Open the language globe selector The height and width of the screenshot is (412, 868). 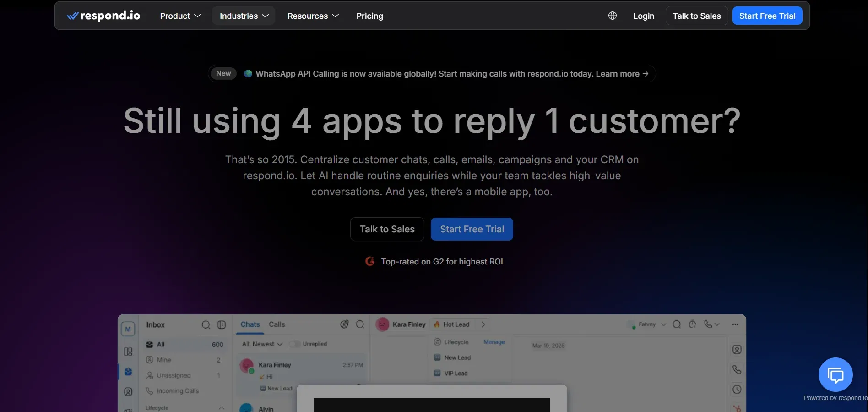[x=613, y=16]
